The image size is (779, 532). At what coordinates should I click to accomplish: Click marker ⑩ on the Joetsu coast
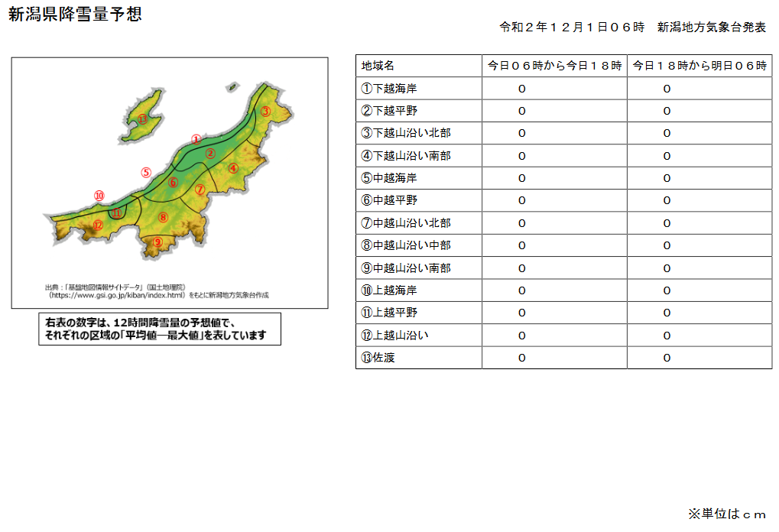pyautogui.click(x=99, y=195)
